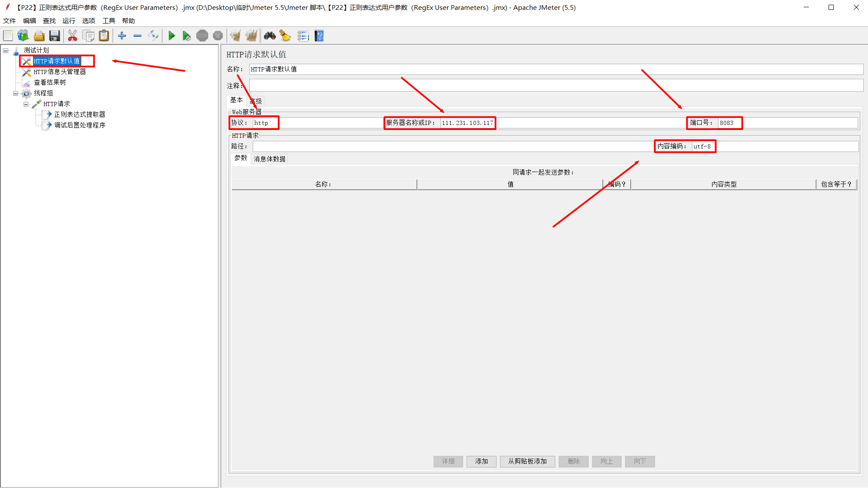Click the Stop test icon

[x=202, y=36]
